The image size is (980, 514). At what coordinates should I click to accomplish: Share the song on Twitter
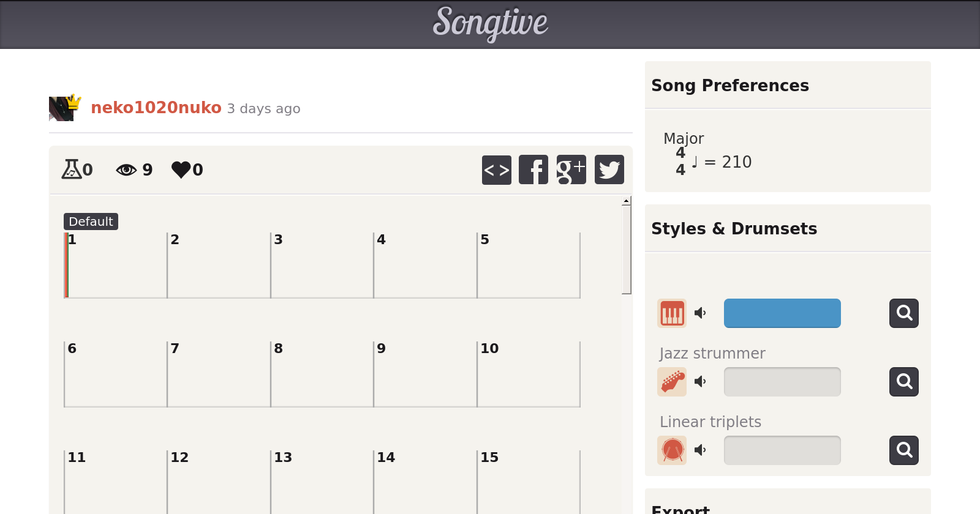coord(609,169)
